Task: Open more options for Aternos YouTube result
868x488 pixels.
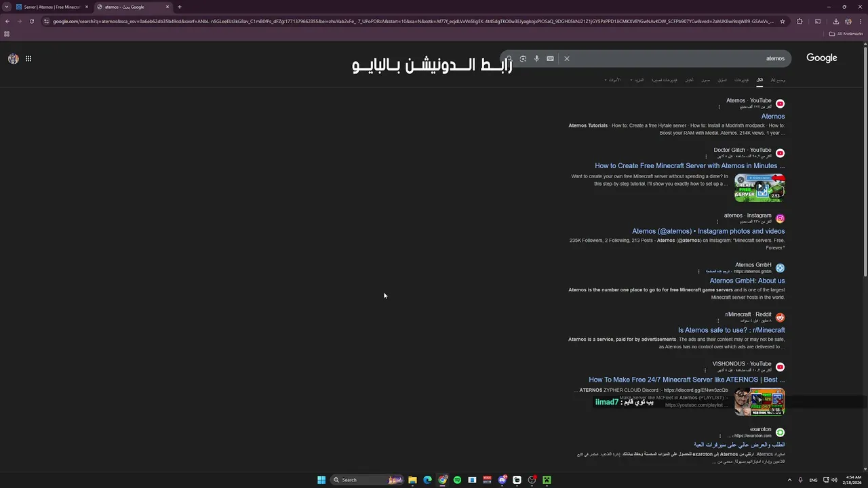Action: click(x=719, y=107)
